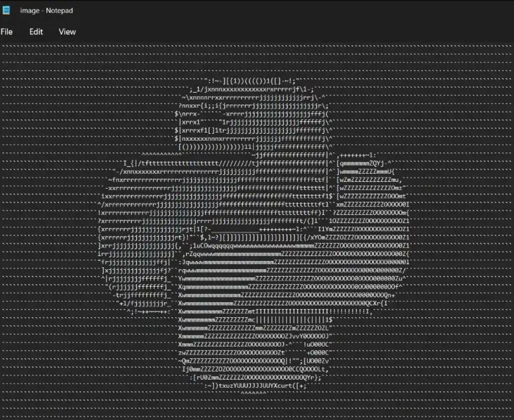514x420 pixels.
Task: Open the File menu
Action: [x=6, y=32]
